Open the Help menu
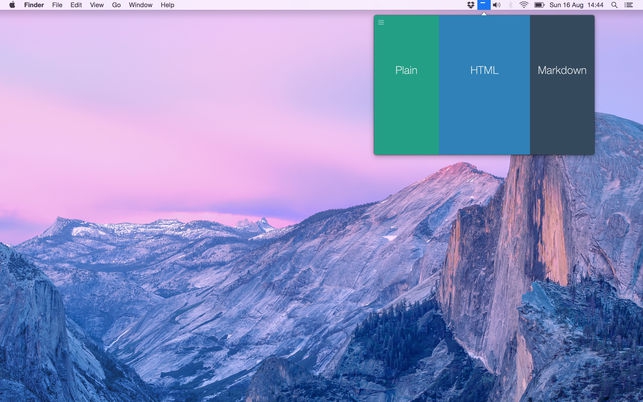Screen dimensions: 643x402 click(x=167, y=5)
